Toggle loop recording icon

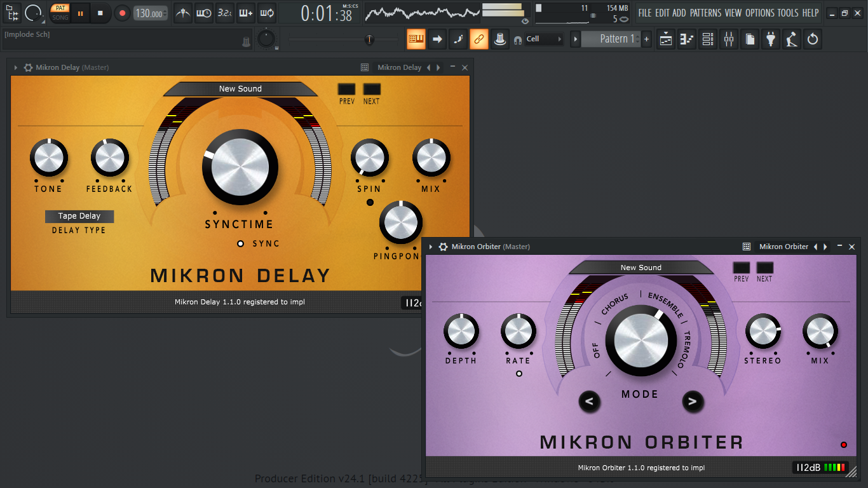[266, 13]
